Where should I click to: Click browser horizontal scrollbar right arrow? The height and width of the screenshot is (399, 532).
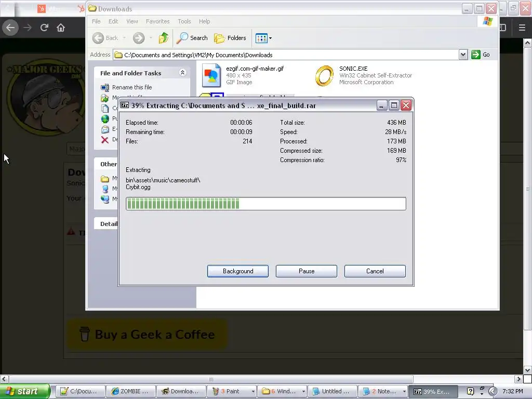pos(518,379)
